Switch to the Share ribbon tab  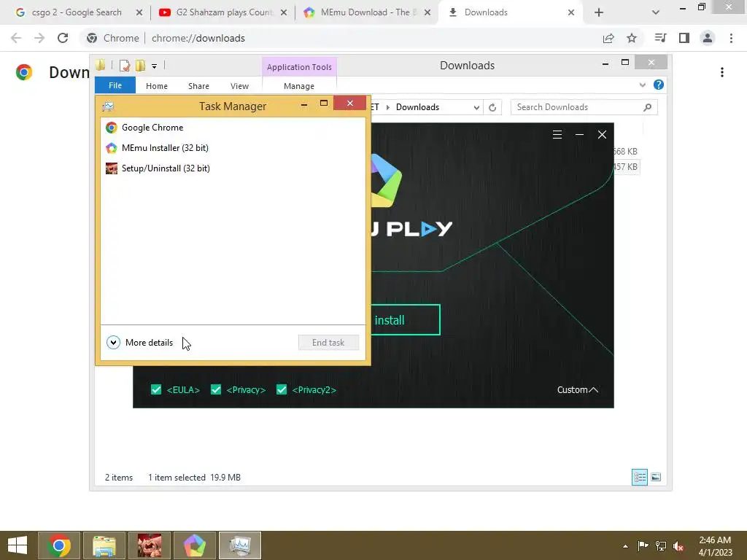pos(198,86)
